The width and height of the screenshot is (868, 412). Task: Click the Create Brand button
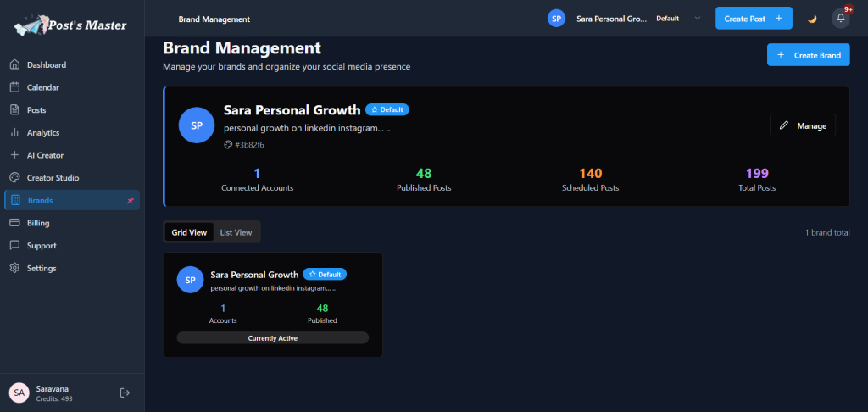tap(808, 56)
